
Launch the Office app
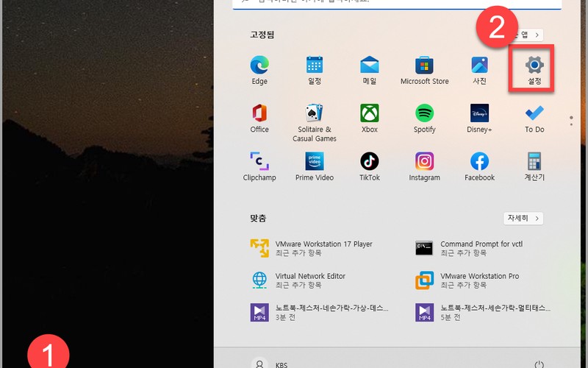(x=259, y=118)
